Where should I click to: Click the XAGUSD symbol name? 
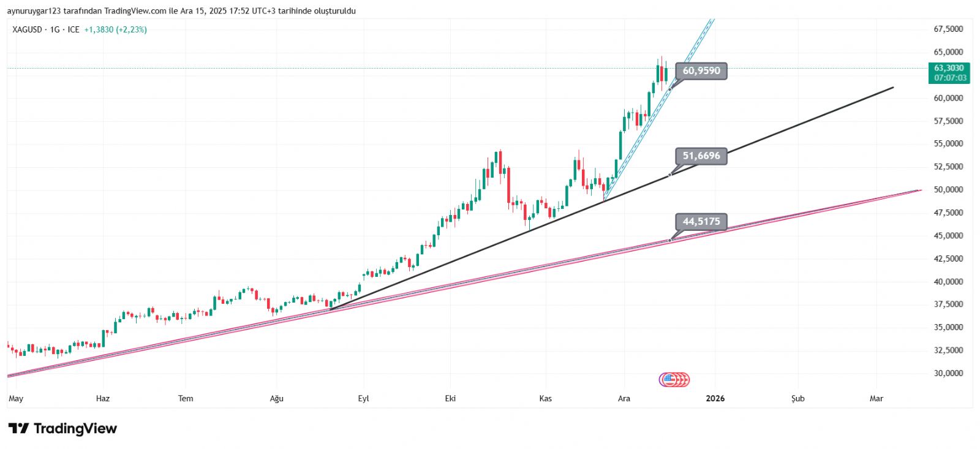point(27,29)
